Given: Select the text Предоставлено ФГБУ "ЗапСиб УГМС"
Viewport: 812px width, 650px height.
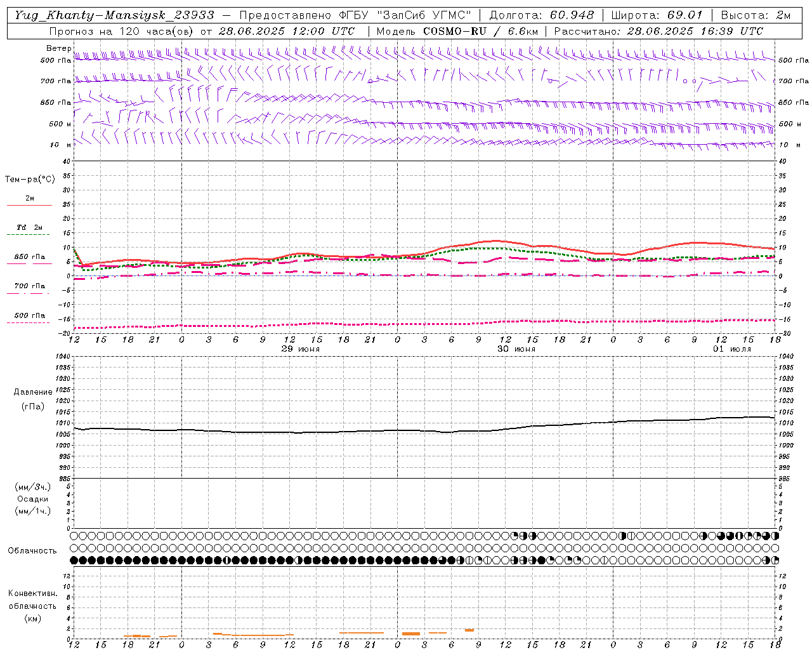Looking at the screenshot, I should pos(355,15).
